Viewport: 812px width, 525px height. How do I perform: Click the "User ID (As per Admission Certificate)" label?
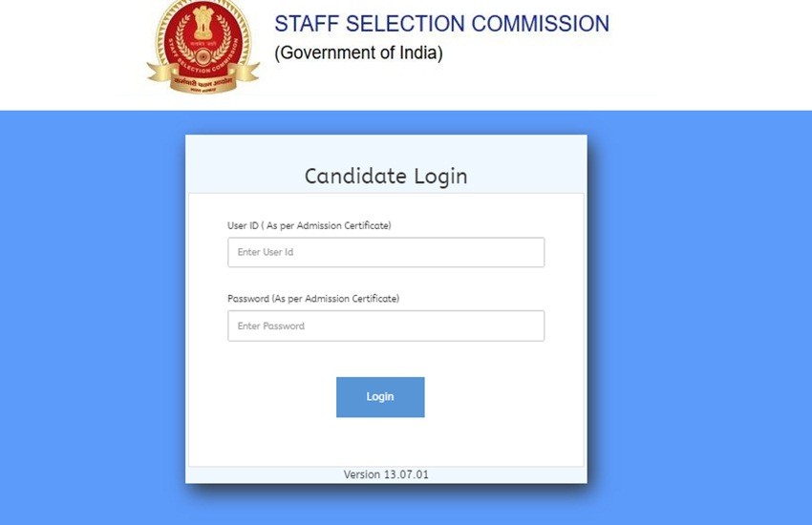310,225
